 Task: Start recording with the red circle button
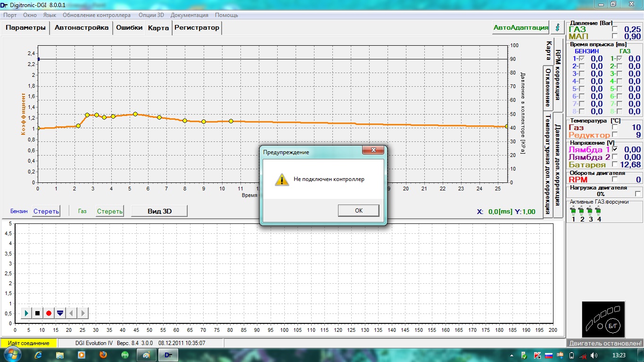(x=49, y=313)
